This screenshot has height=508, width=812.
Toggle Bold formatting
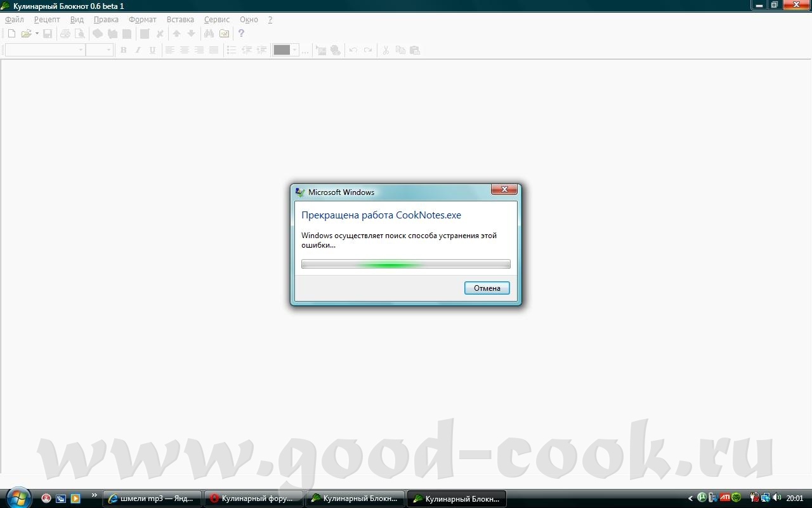(x=123, y=50)
